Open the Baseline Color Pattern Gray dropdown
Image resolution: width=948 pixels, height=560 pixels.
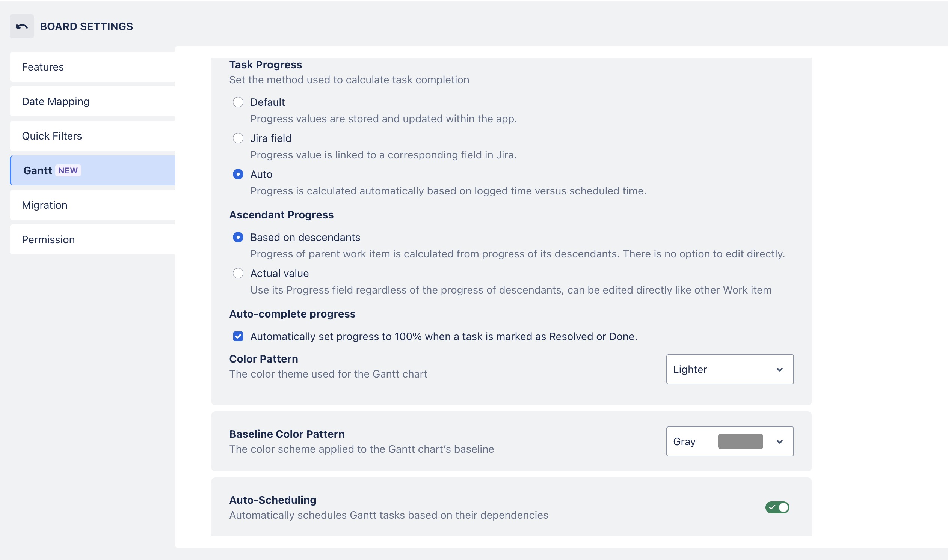click(x=729, y=441)
